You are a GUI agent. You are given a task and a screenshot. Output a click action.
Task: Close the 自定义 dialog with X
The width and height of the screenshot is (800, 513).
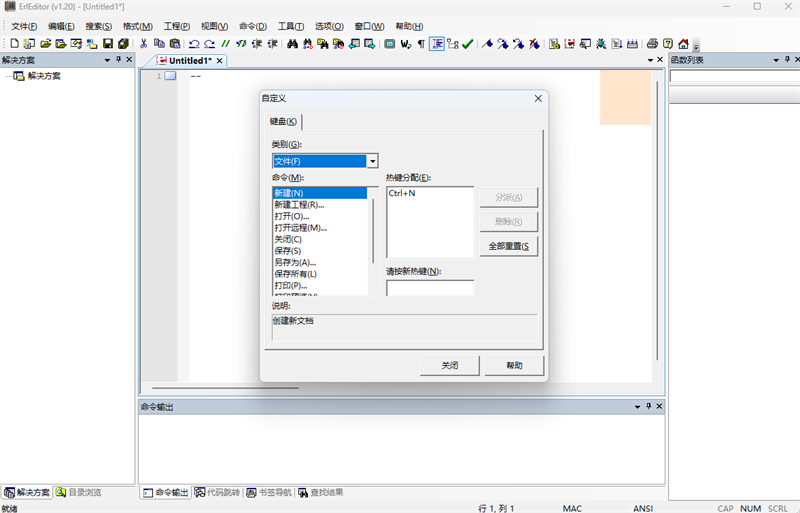tap(538, 99)
